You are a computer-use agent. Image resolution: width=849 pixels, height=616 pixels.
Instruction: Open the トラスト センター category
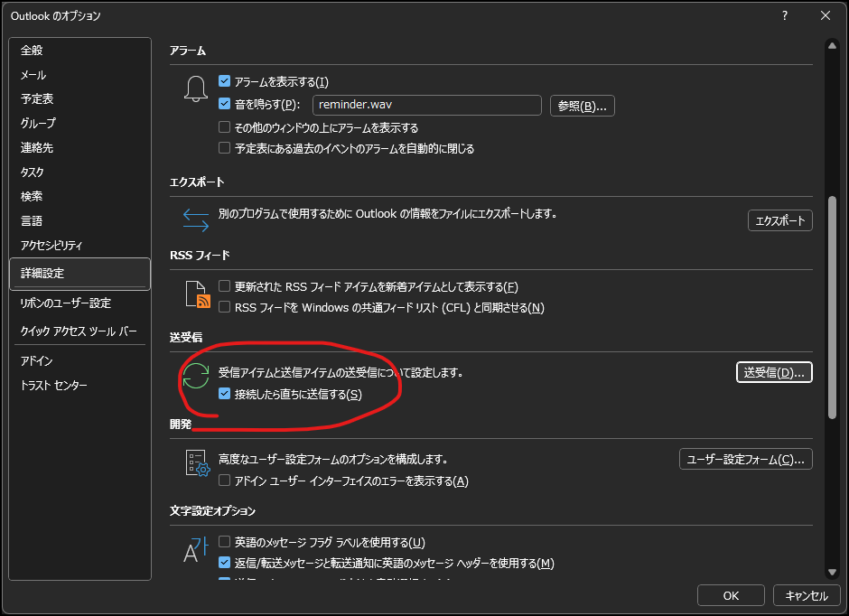pyautogui.click(x=79, y=386)
